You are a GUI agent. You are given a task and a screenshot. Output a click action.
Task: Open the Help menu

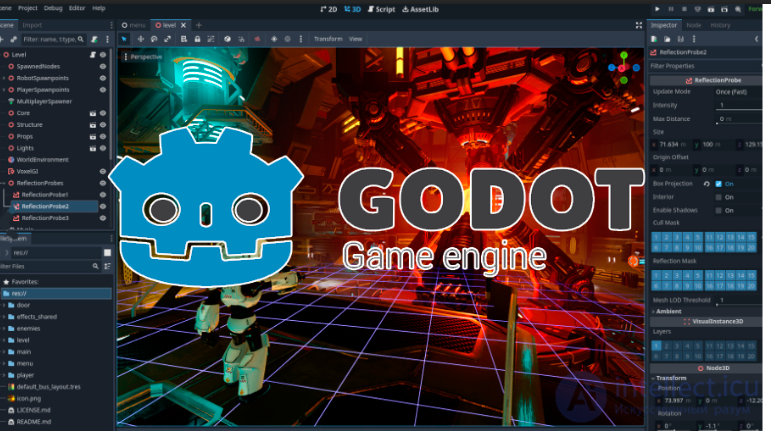99,8
